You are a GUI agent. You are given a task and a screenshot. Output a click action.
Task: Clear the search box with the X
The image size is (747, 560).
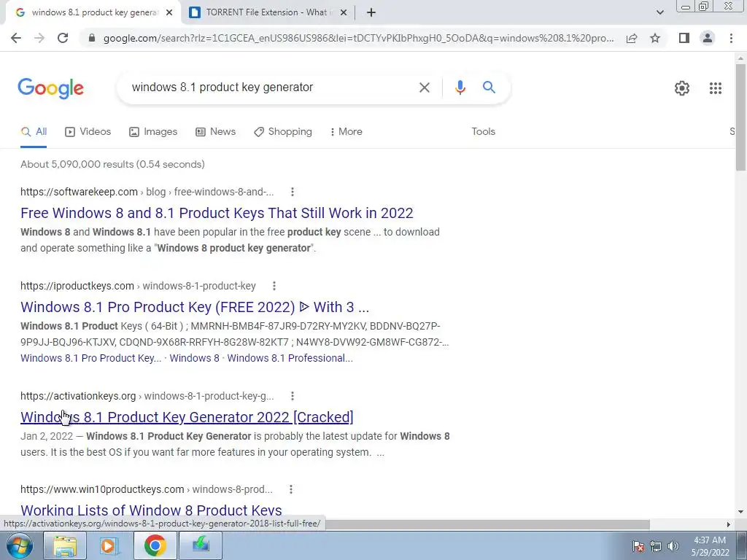point(424,87)
